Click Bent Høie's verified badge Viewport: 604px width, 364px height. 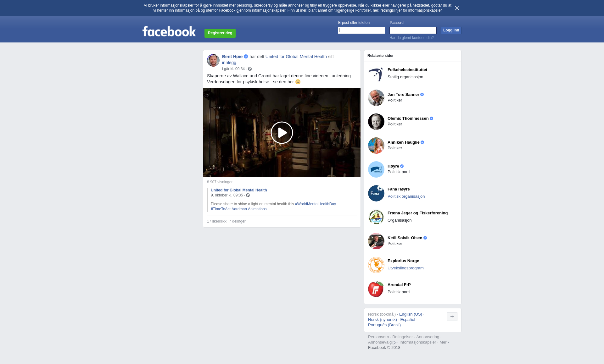coord(246,57)
